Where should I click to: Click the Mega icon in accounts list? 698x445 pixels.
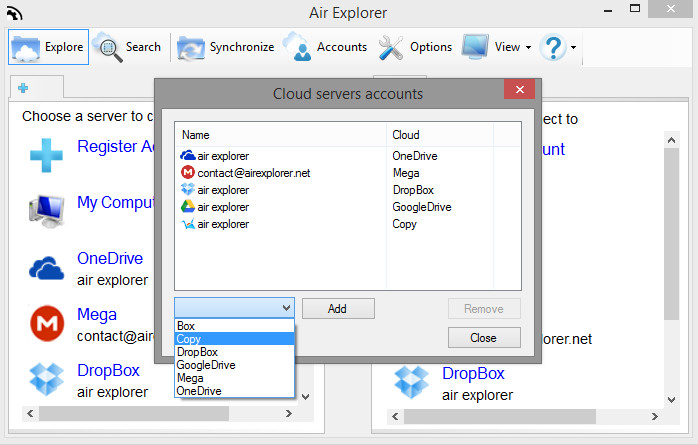(188, 172)
